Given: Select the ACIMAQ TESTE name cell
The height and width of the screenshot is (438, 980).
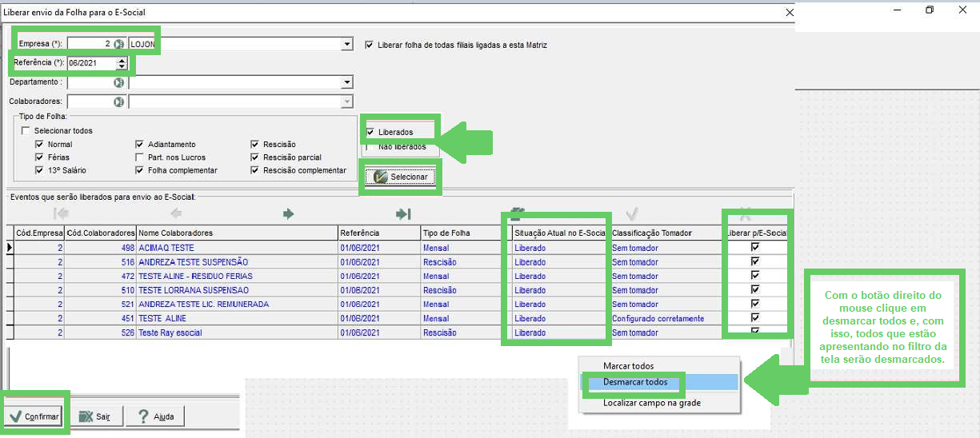Looking at the screenshot, I should [x=237, y=248].
